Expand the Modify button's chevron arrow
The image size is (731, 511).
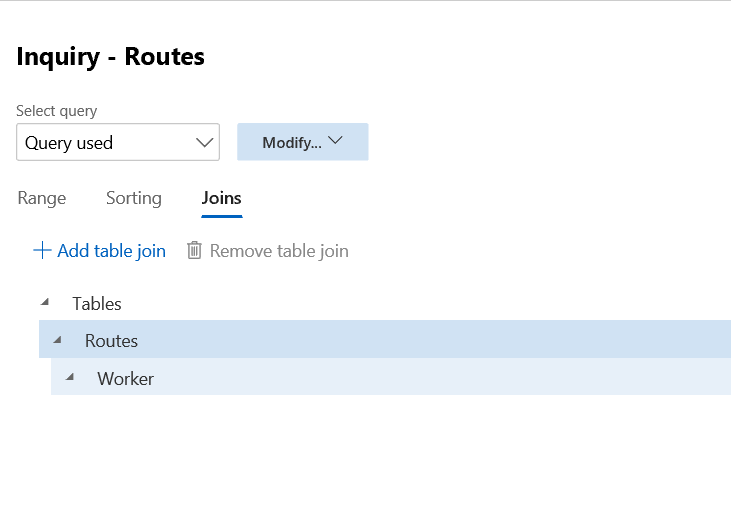coord(336,142)
